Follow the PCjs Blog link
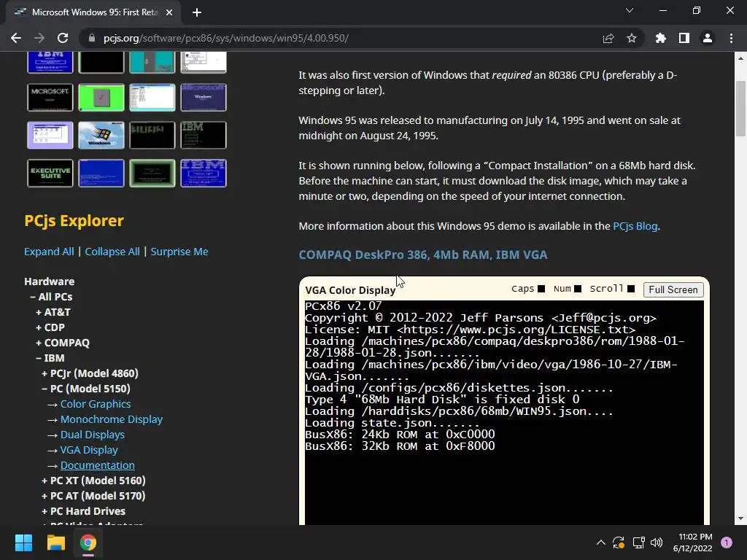747x560 pixels. tap(635, 226)
